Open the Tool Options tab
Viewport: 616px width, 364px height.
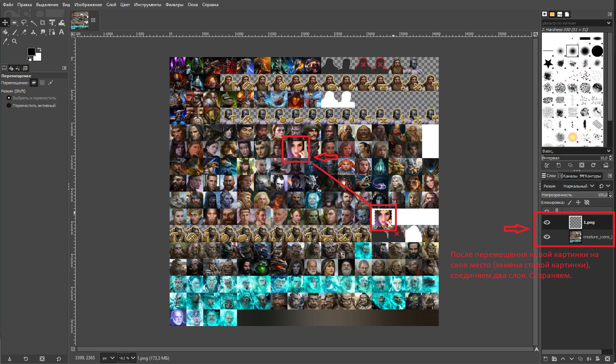click(4, 68)
